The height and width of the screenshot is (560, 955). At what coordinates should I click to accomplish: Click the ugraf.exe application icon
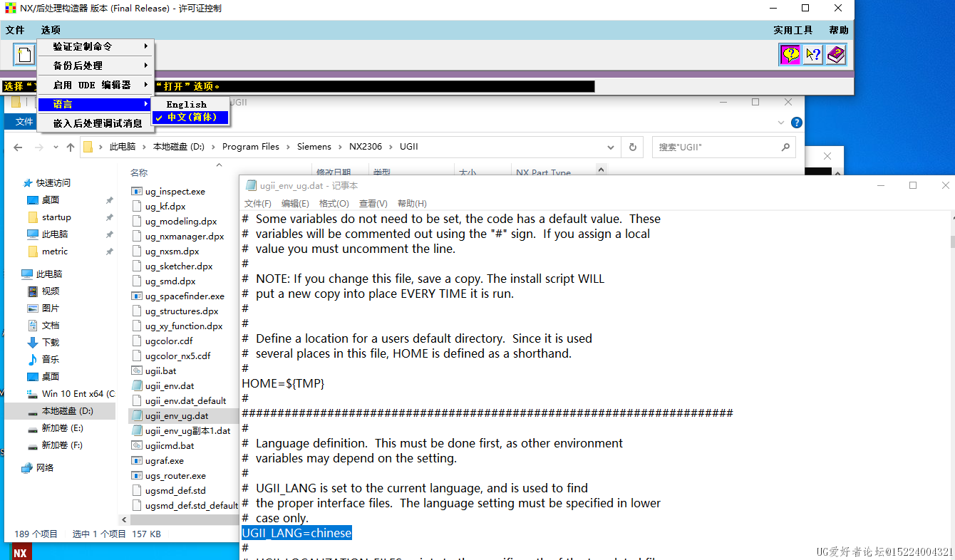[138, 460]
